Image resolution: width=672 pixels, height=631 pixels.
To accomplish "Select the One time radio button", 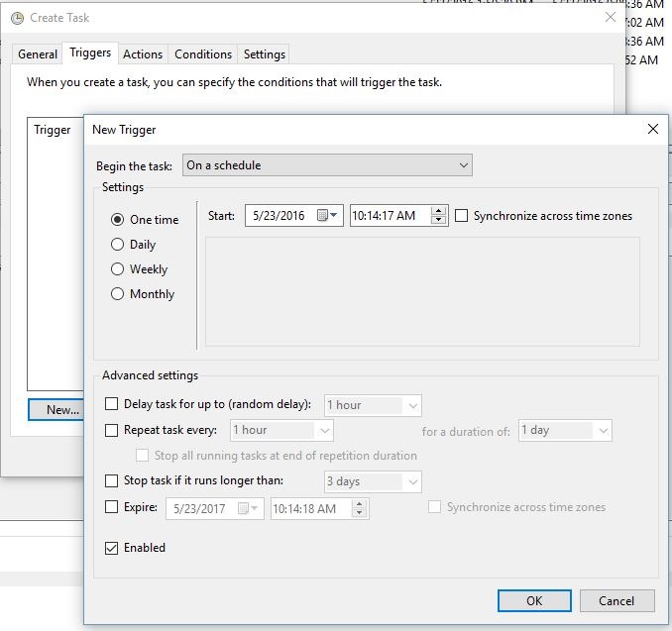I will point(118,220).
